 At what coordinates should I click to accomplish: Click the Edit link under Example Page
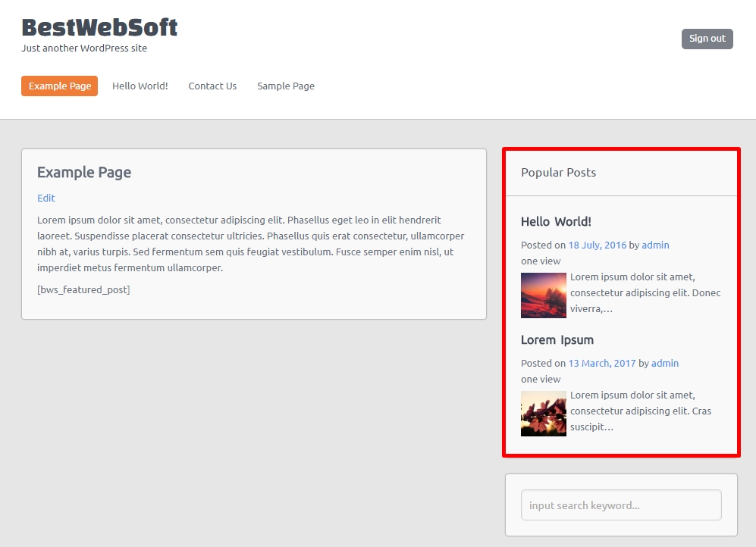pyautogui.click(x=45, y=198)
